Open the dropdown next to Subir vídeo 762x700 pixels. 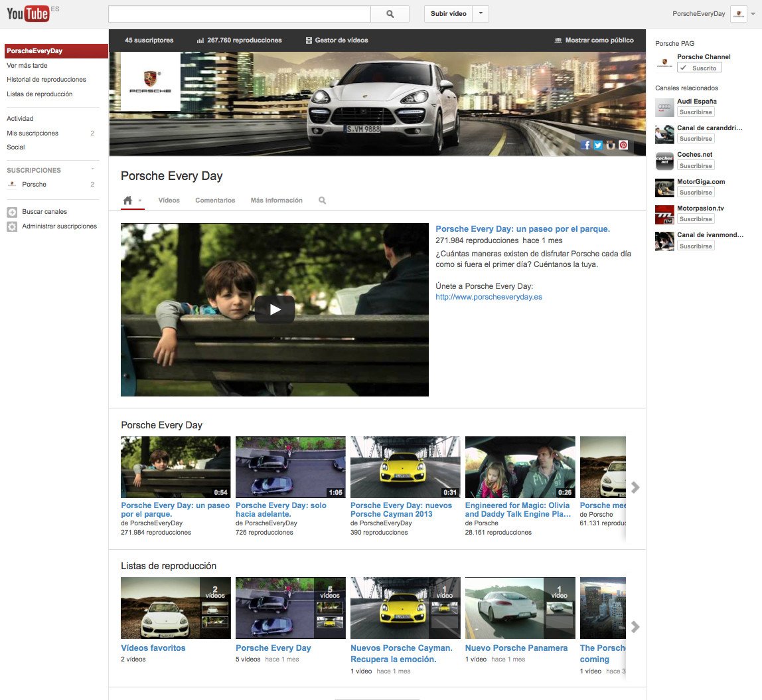(x=481, y=14)
